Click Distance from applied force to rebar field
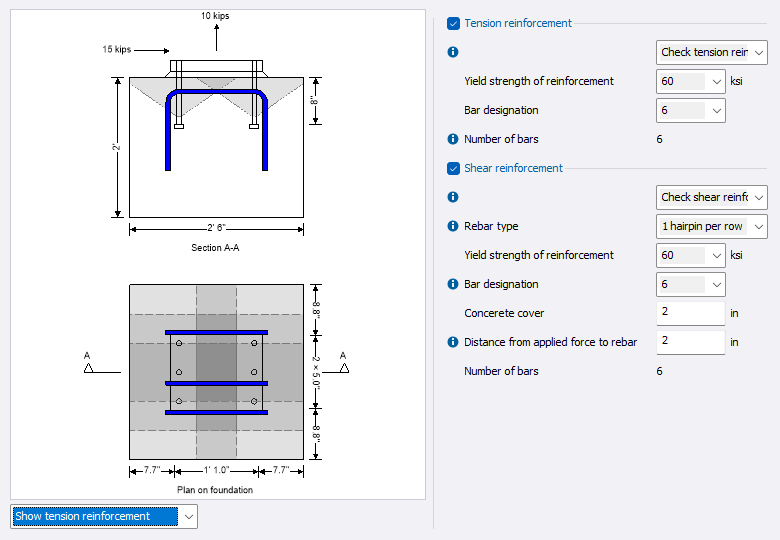This screenshot has height=540, width=780. (x=690, y=342)
